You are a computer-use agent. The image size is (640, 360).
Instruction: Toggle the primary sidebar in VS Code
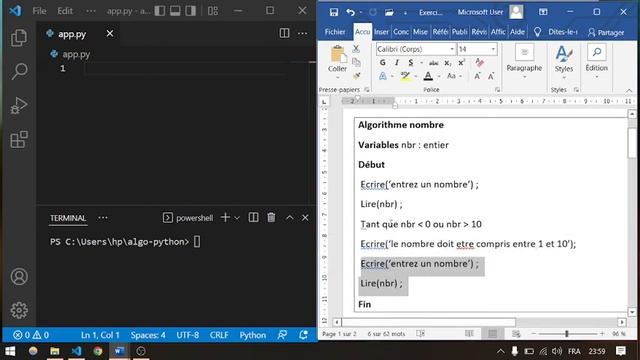click(160, 11)
